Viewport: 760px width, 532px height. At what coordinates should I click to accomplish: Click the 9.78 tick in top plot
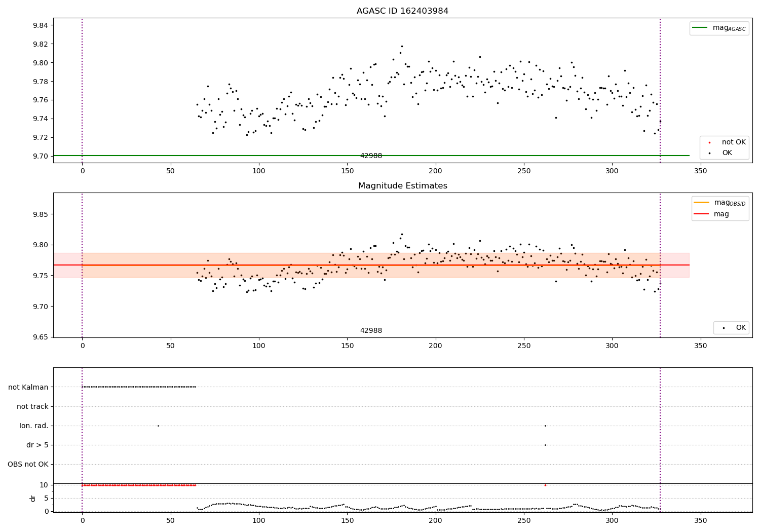tap(40, 82)
